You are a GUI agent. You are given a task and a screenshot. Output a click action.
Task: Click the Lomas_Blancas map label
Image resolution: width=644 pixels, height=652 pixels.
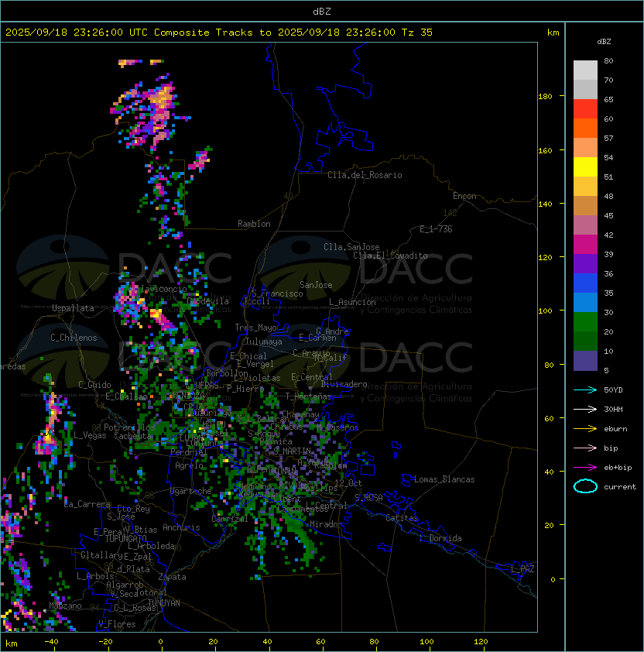(x=444, y=479)
